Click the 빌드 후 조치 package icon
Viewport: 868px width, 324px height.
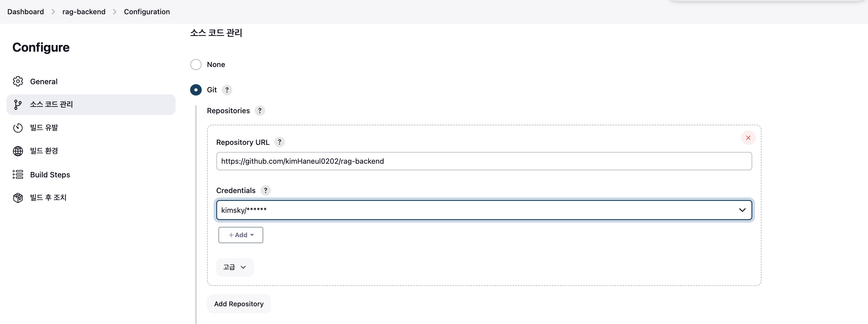point(18,197)
